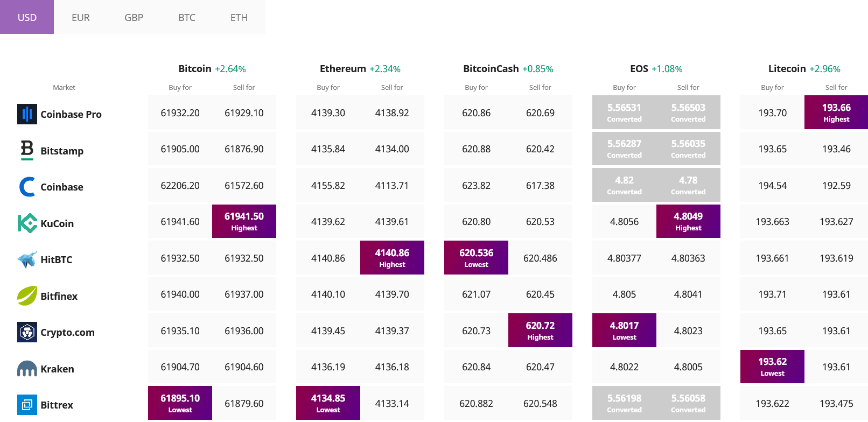This screenshot has height=422, width=868.
Task: Click the Coinbase C logo icon
Action: tap(27, 187)
